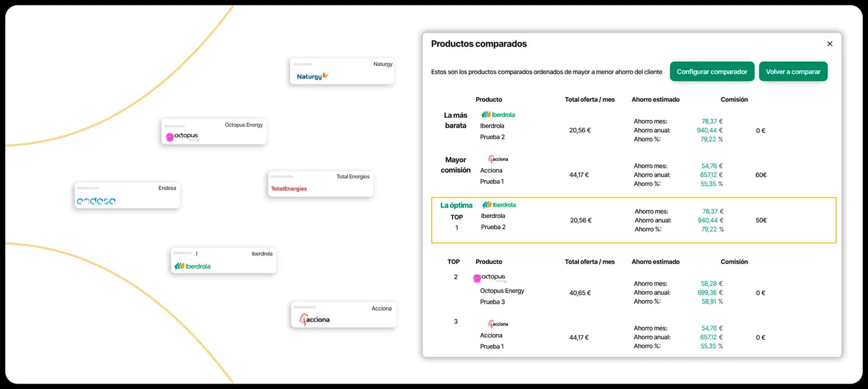The image size is (868, 389).
Task: Click the number 1 on the Iberdrola card
Action: point(196,253)
